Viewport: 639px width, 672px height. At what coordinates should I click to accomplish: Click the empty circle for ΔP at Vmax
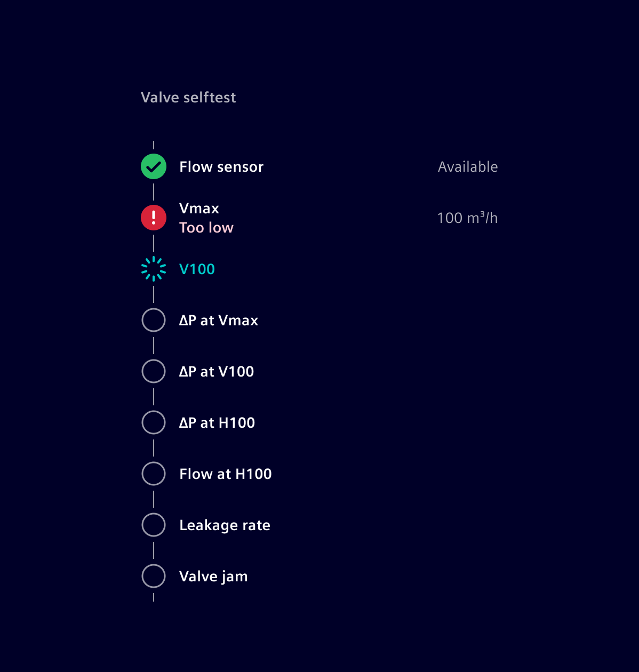(154, 320)
